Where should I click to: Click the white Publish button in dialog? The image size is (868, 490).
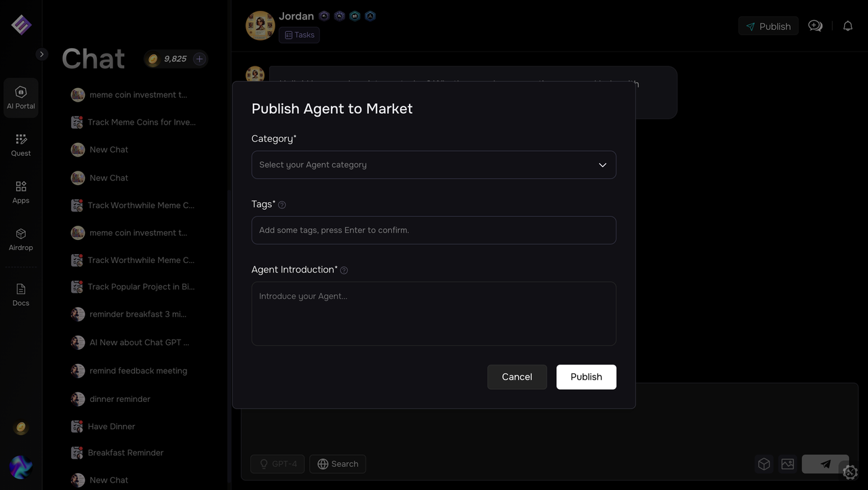click(586, 377)
